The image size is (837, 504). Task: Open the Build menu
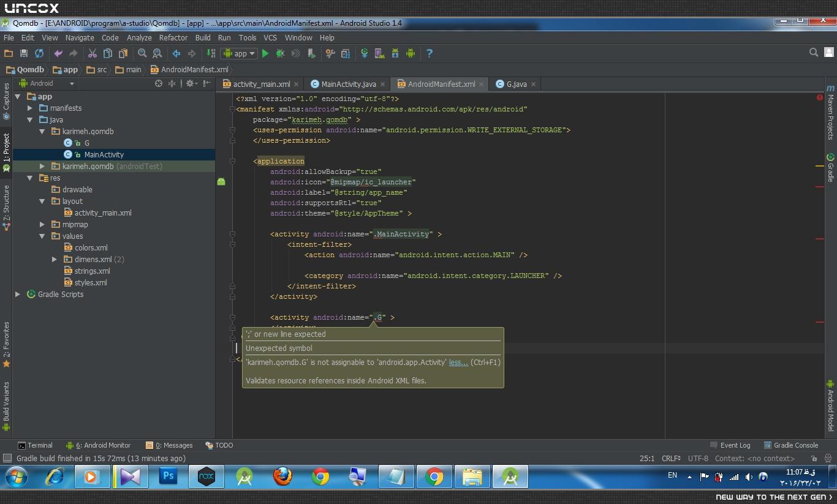[x=203, y=37]
